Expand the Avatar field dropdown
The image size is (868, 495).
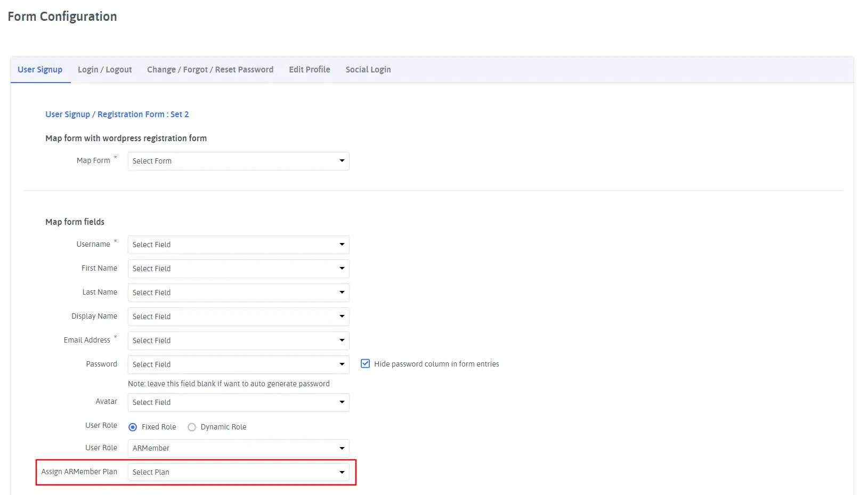click(238, 402)
